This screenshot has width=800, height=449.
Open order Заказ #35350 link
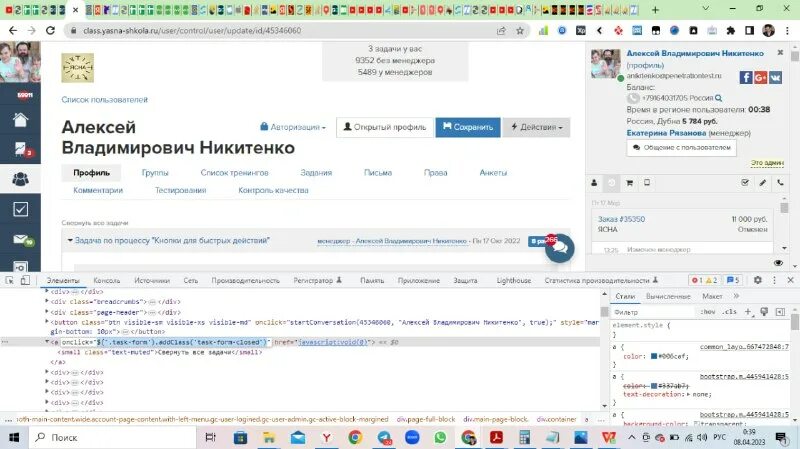[x=621, y=219]
